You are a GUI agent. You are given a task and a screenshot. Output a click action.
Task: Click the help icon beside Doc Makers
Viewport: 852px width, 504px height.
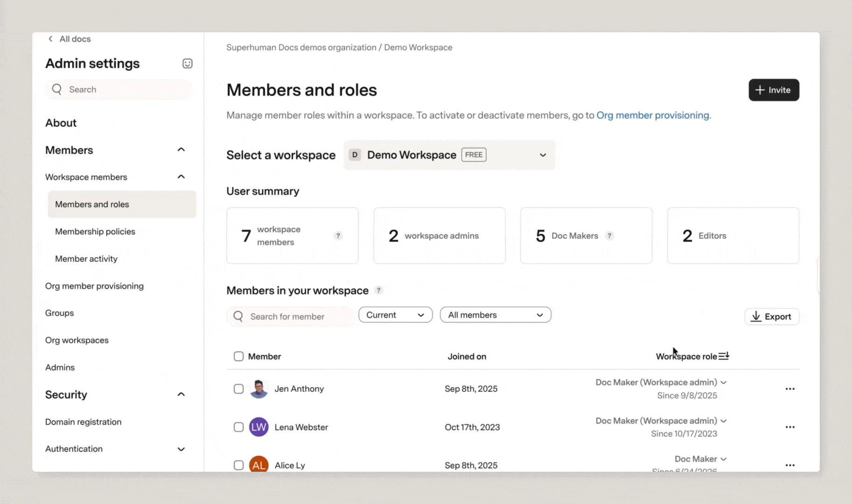[x=609, y=236]
